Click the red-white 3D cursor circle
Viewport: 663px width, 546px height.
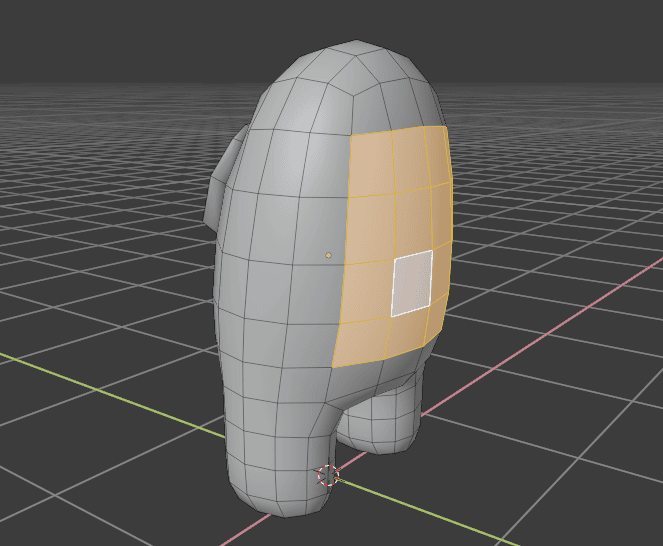point(328,475)
